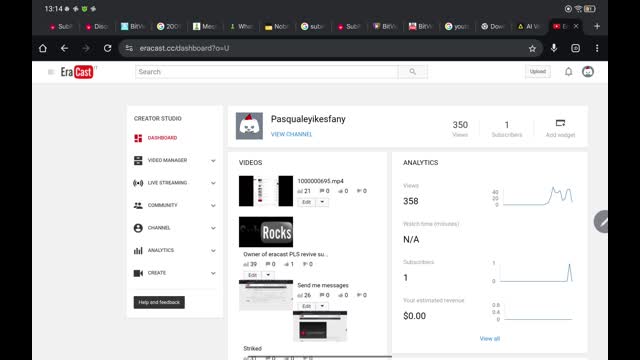The image size is (640, 360).
Task: Click Help and feedback button
Action: [x=159, y=302]
